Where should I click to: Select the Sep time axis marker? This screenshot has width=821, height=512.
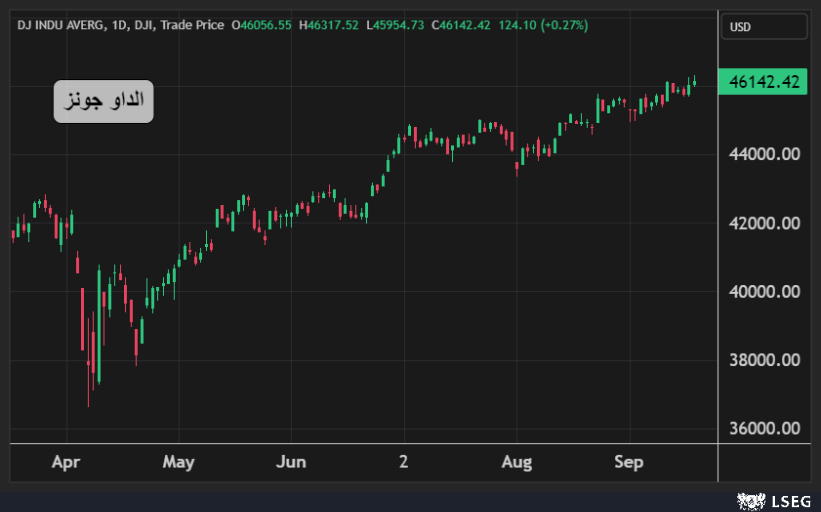pyautogui.click(x=628, y=462)
